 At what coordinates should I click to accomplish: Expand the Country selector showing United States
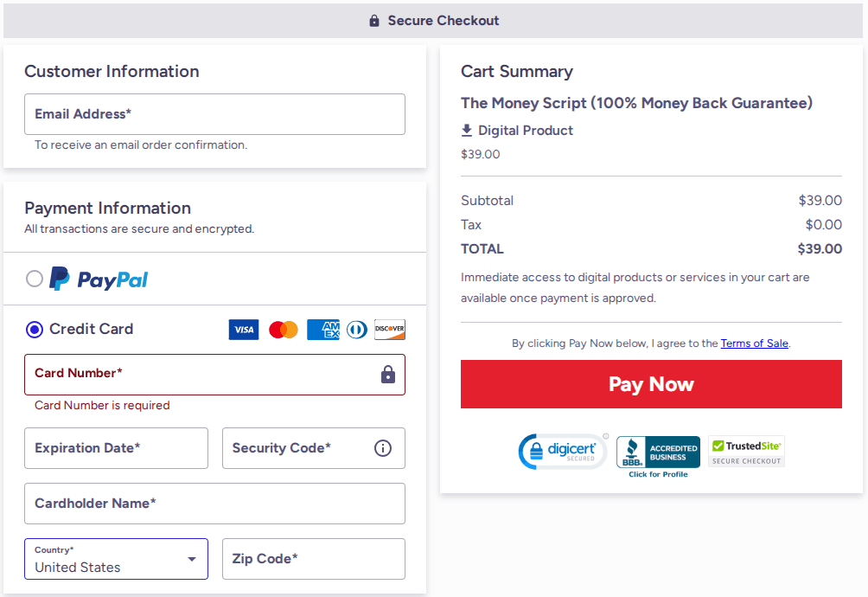[116, 559]
